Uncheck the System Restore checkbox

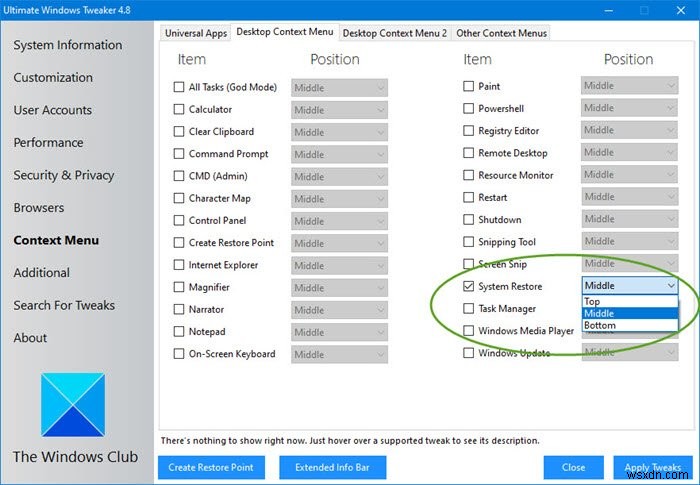[468, 286]
